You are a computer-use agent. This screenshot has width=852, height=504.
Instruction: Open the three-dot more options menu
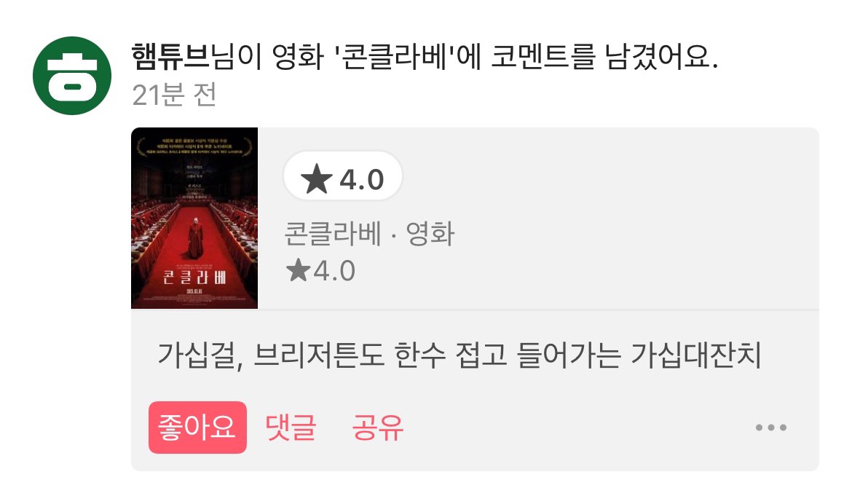coord(771,428)
